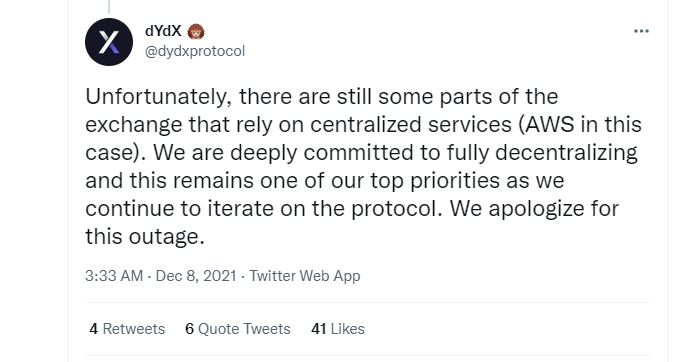The height and width of the screenshot is (362, 694).
Task: Click the "this outage." closing text
Action: click(x=145, y=236)
